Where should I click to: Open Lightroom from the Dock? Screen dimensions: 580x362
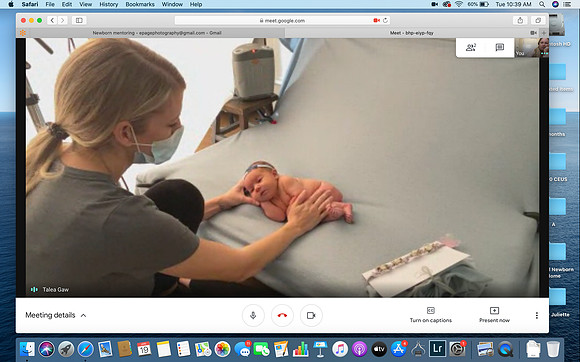(x=438, y=349)
